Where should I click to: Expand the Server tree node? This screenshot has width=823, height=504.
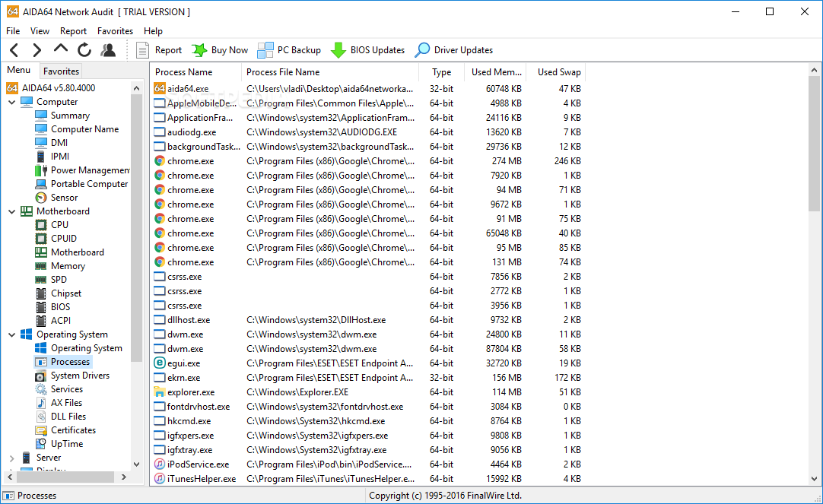click(11, 458)
